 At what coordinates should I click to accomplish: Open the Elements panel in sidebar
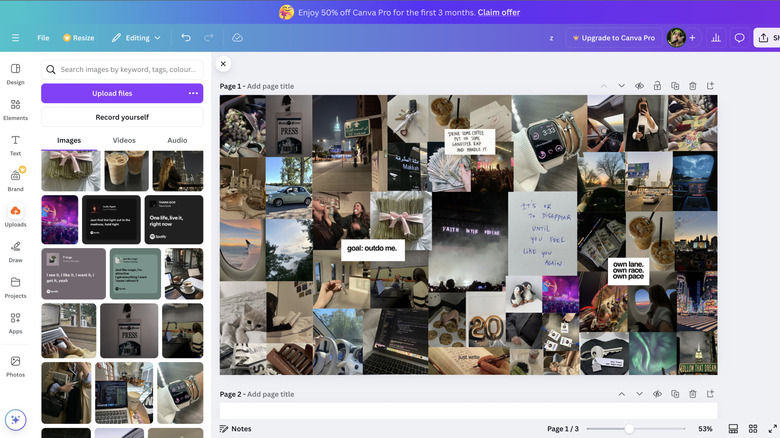coord(15,109)
